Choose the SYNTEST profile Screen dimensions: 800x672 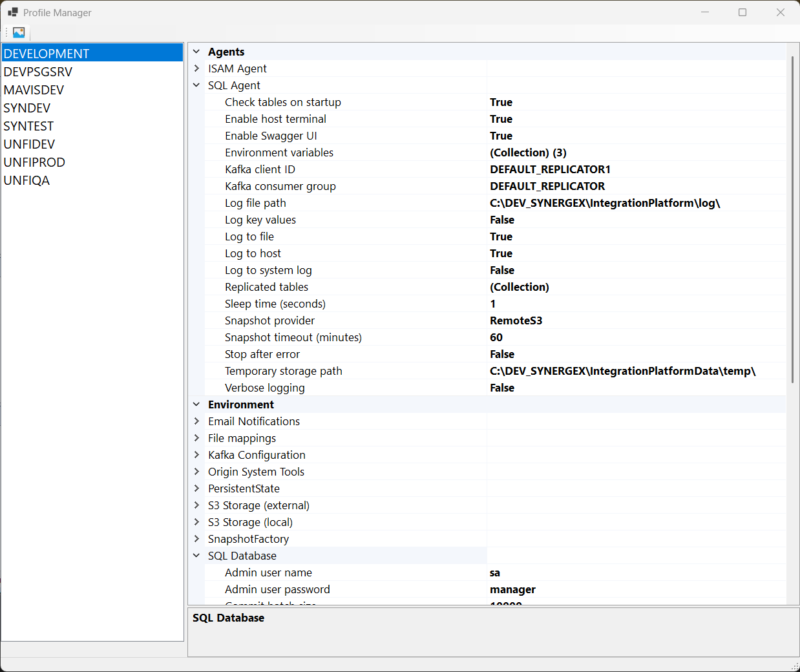[28, 126]
